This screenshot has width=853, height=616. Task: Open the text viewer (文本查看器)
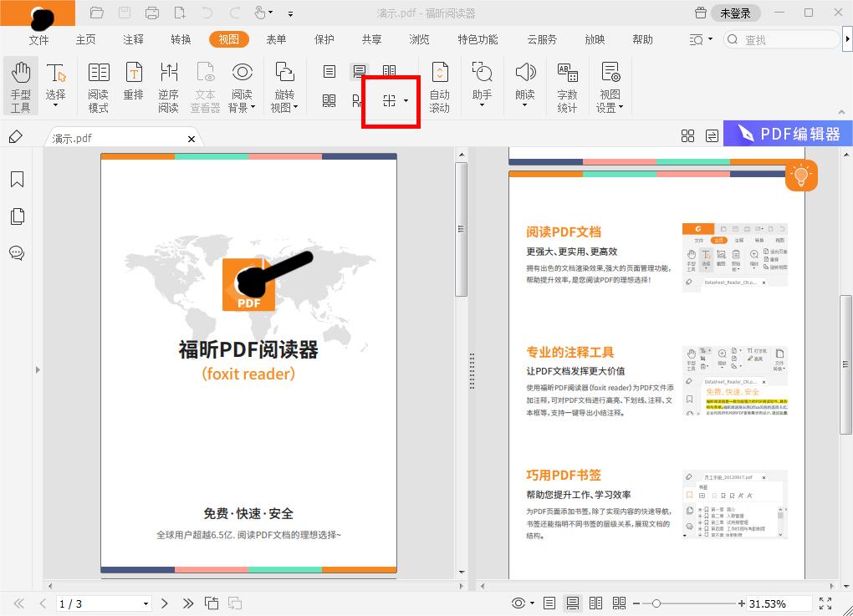pyautogui.click(x=205, y=85)
